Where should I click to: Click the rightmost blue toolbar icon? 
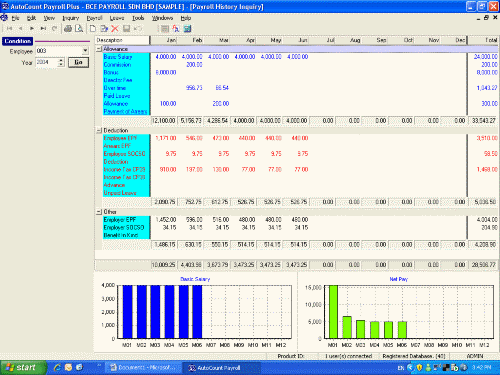[x=187, y=29]
